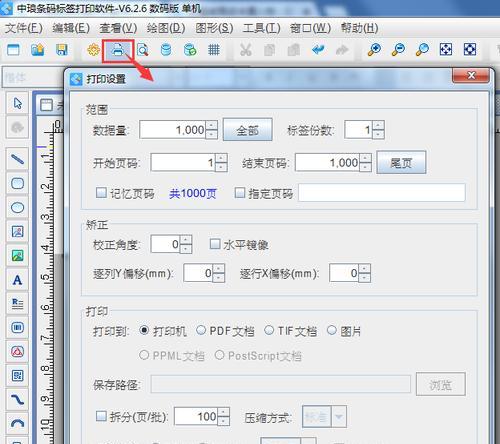Select the line drawing tool

pos(17,159)
